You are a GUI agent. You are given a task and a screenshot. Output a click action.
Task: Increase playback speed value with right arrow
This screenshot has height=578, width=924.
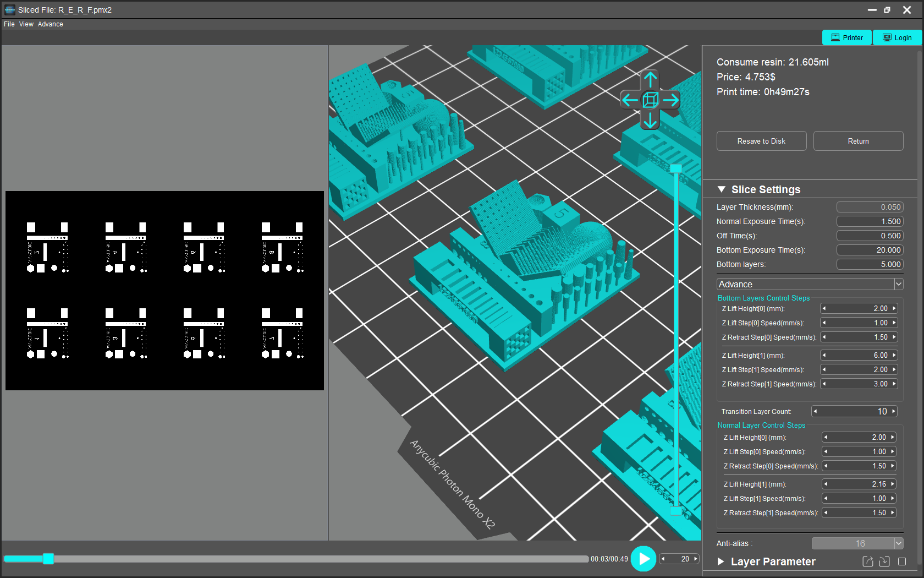click(696, 559)
